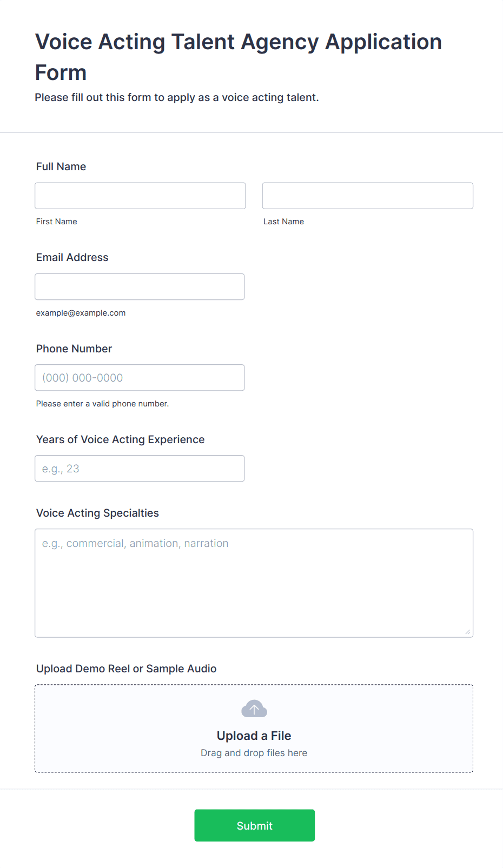Click the "Full Name" label
The width and height of the screenshot is (503, 868).
tap(61, 166)
